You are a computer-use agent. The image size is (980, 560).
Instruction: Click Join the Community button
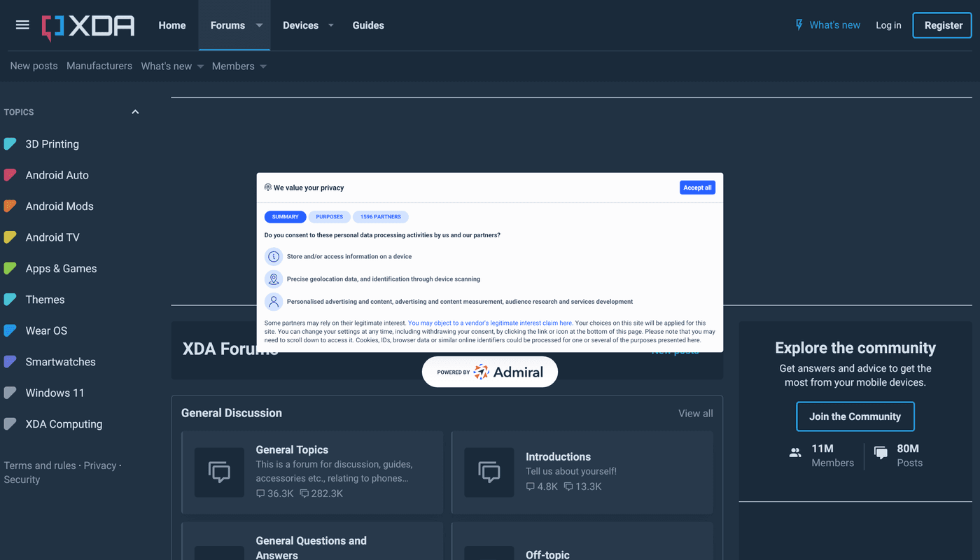[x=855, y=416]
